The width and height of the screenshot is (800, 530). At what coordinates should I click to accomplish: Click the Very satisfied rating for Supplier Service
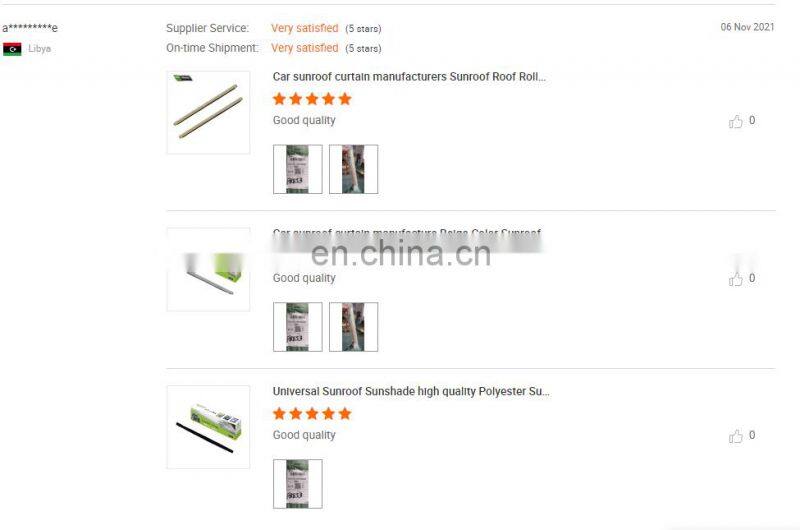pos(305,28)
